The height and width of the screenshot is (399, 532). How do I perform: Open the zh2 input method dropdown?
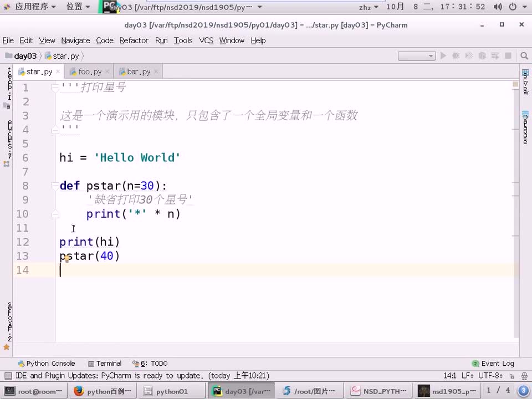coord(369,7)
